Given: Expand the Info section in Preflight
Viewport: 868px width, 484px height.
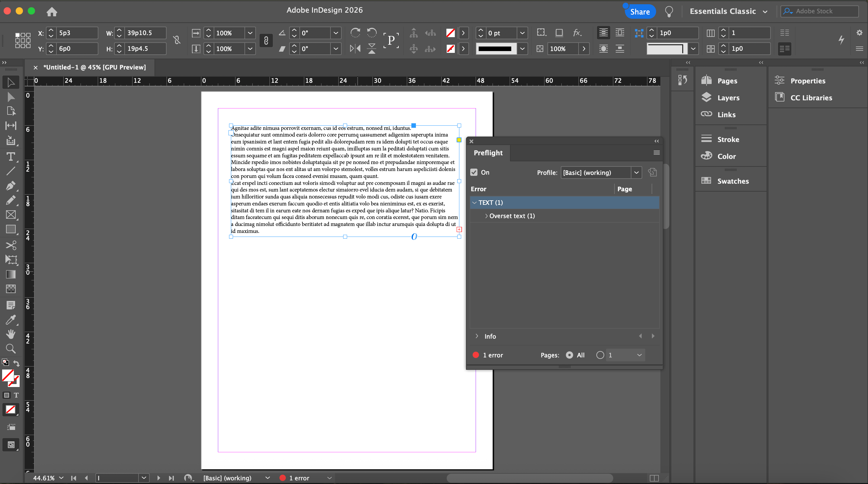Looking at the screenshot, I should click(x=477, y=336).
